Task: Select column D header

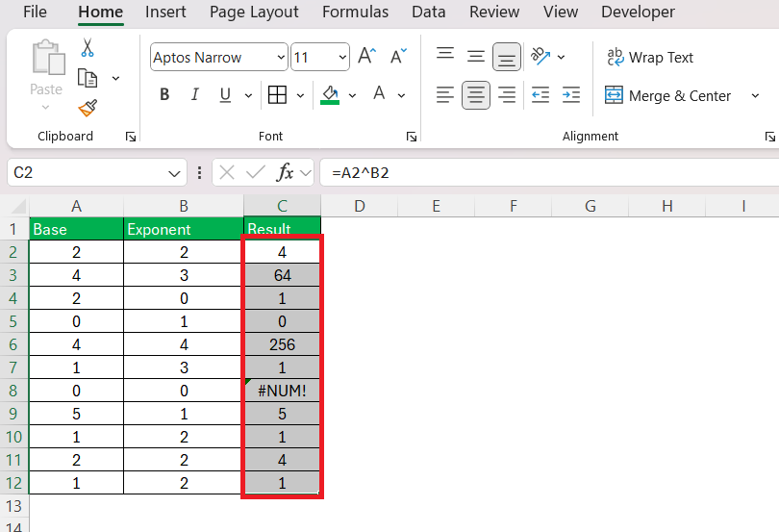Action: 359,206
